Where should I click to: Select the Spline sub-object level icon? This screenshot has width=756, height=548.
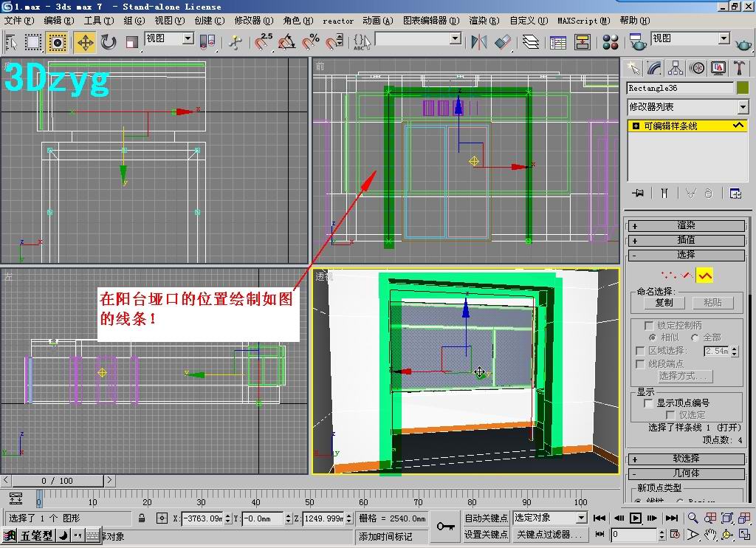pyautogui.click(x=704, y=275)
